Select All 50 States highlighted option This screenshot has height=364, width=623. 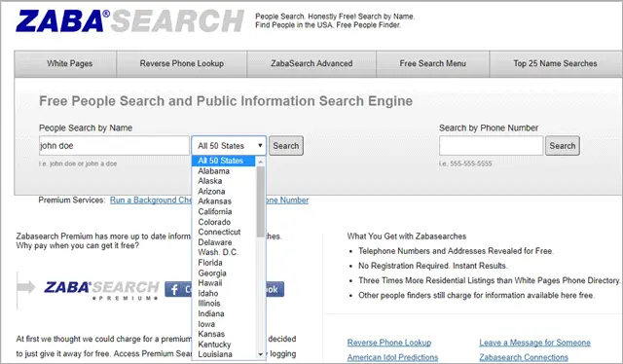[224, 161]
